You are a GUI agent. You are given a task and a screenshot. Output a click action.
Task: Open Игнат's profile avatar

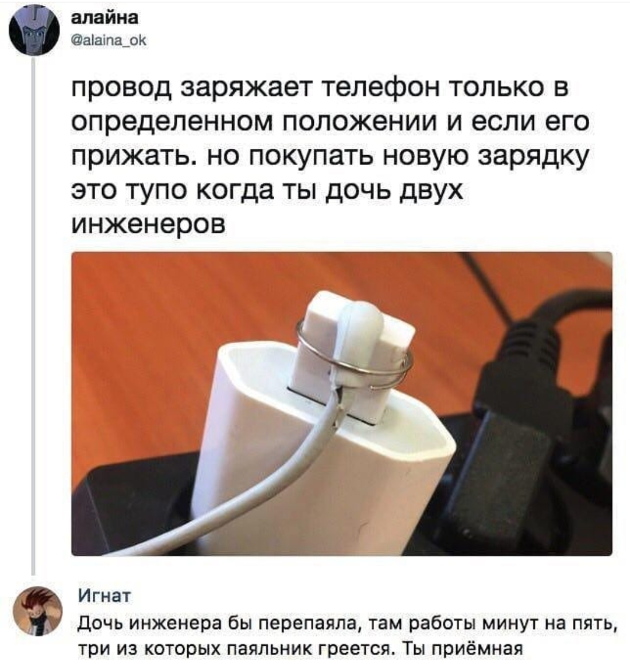coord(38,611)
